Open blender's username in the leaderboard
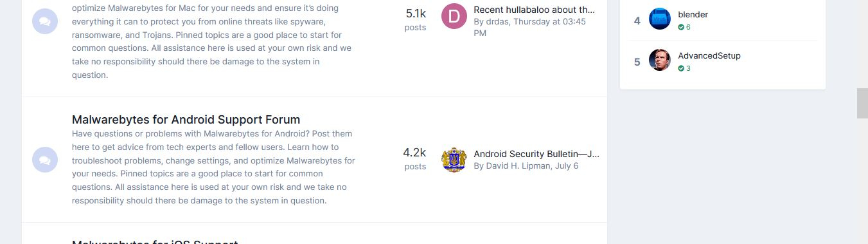 coord(693,15)
